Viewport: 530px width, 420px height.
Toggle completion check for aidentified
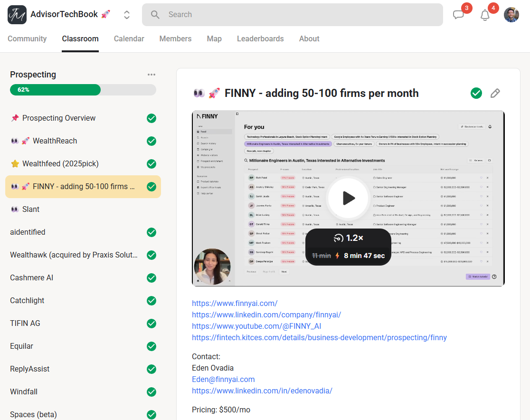(x=151, y=232)
